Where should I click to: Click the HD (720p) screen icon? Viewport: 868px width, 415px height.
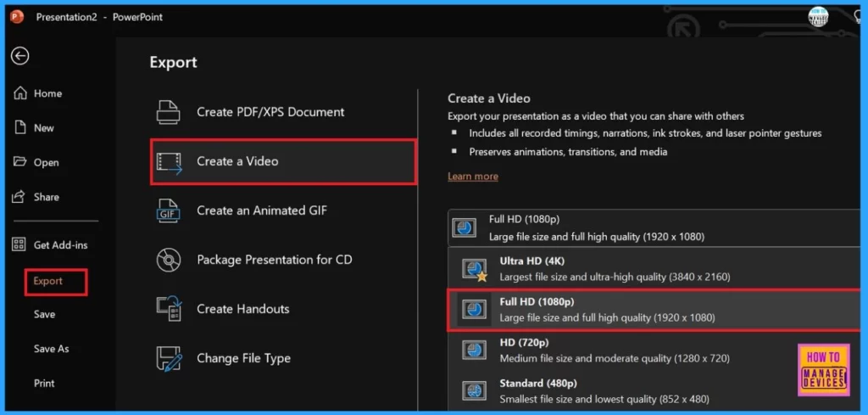pos(475,350)
